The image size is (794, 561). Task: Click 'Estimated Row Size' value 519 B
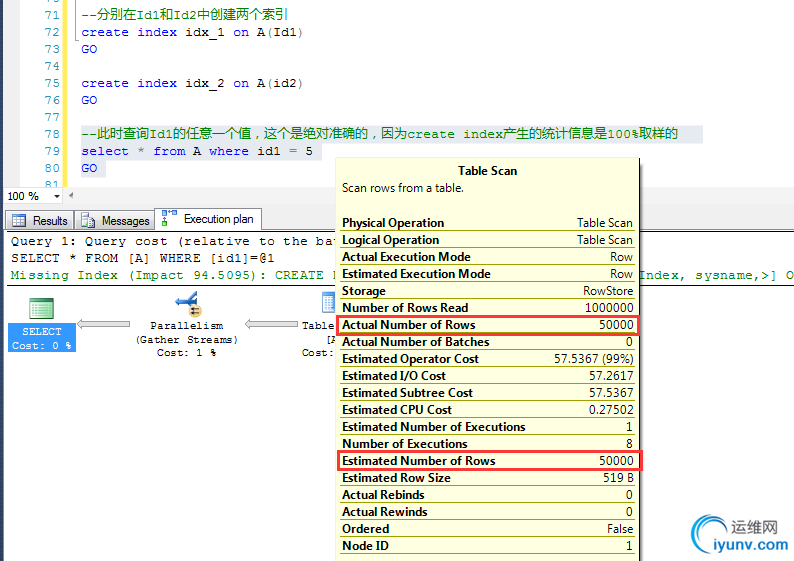coord(618,478)
